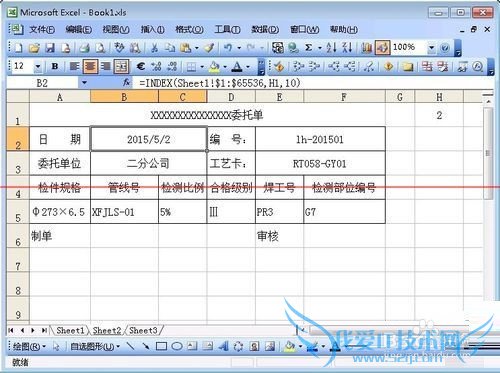Select the Rectangle drawing tool

(x=161, y=346)
